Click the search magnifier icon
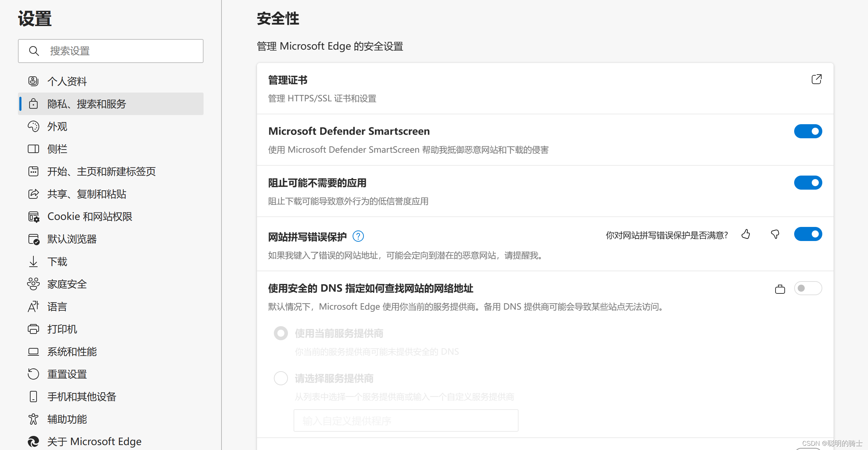This screenshot has height=450, width=868. click(x=34, y=51)
